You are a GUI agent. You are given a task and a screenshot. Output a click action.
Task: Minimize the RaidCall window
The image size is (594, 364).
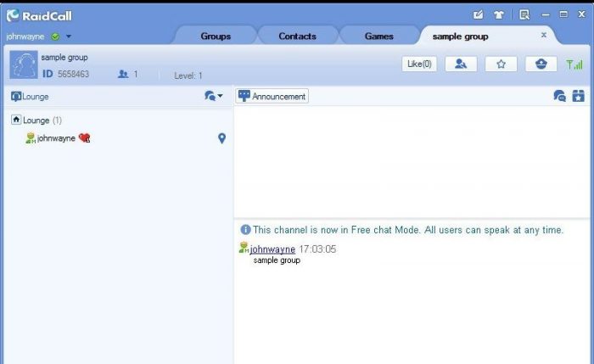pyautogui.click(x=546, y=14)
